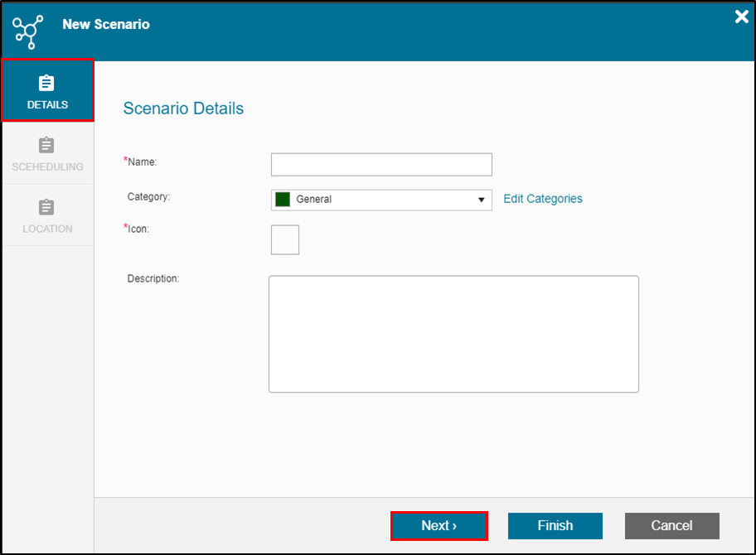Image resolution: width=756 pixels, height=555 pixels.
Task: Open the Category dropdown showing General
Action: [x=381, y=200]
